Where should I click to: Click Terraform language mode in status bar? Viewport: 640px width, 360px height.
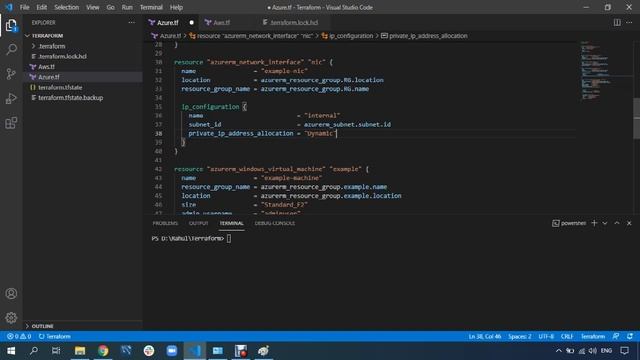pos(593,336)
